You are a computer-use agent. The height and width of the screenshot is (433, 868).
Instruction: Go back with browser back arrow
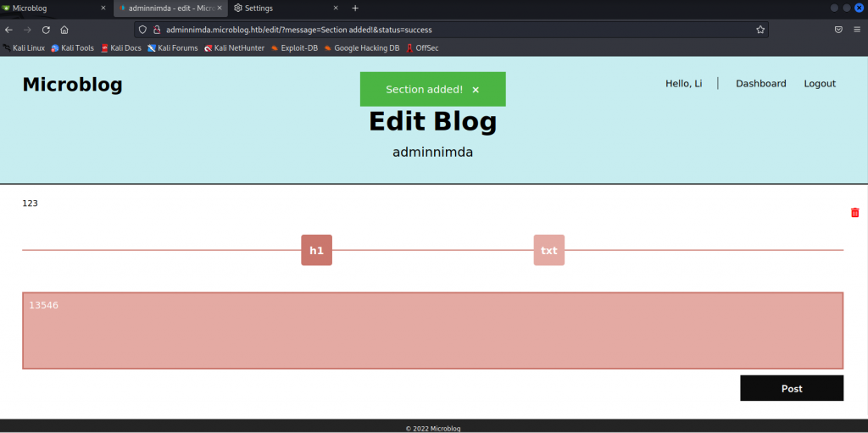[x=9, y=30]
